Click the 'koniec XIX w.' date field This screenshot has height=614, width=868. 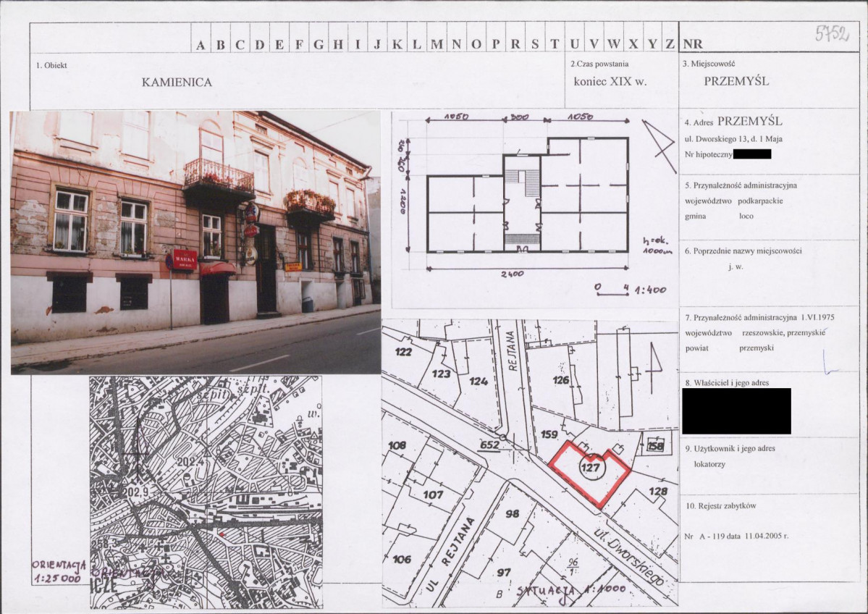coord(610,81)
